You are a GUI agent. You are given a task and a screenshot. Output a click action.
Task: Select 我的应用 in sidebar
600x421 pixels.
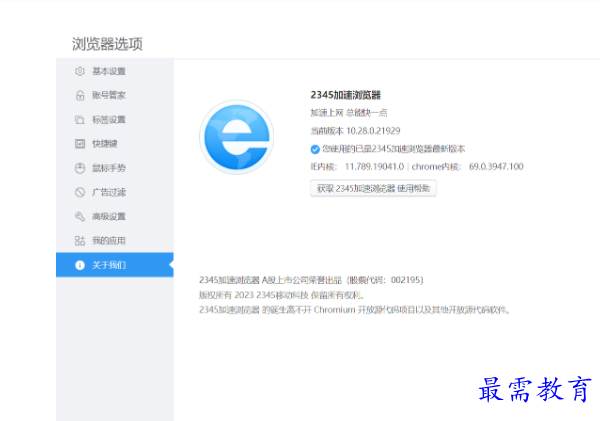pos(115,241)
